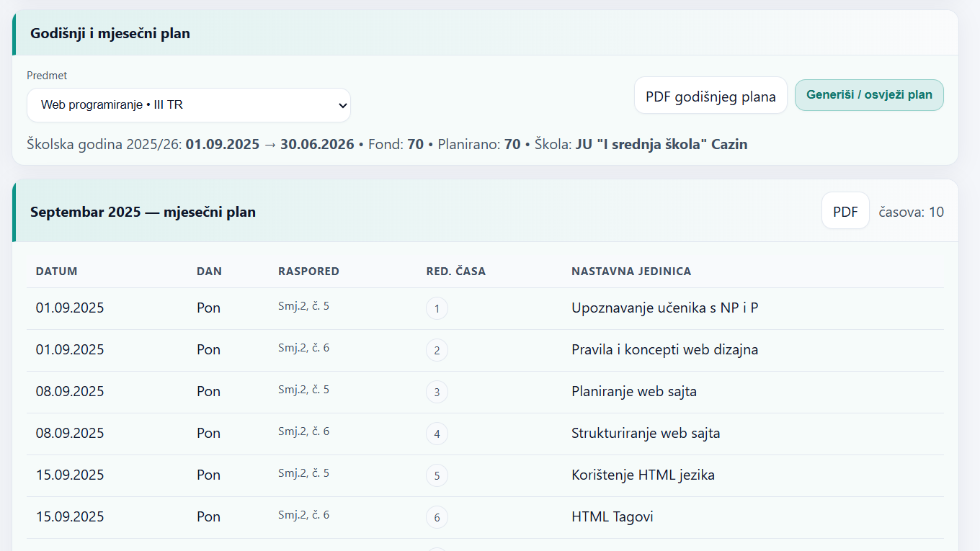Click the NASTAVNA JEDINICA column header
Viewport: 980px width, 551px height.
pos(631,272)
